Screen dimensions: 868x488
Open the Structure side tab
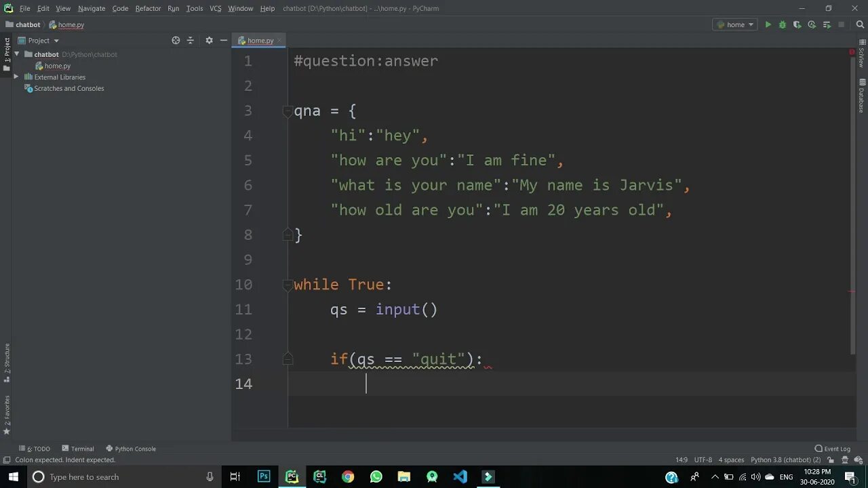coord(7,363)
